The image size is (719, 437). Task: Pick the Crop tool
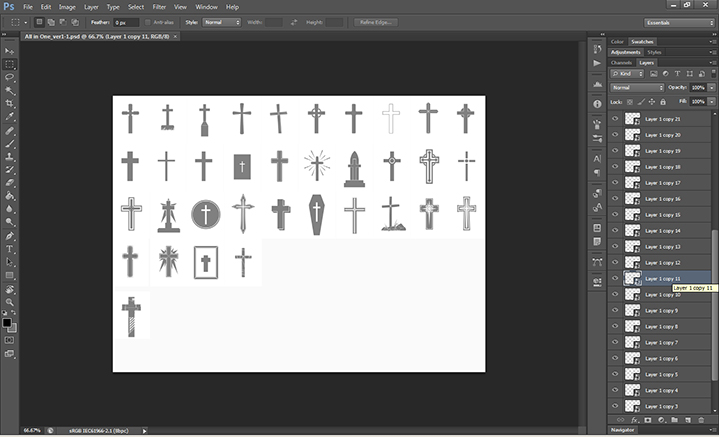coord(10,103)
